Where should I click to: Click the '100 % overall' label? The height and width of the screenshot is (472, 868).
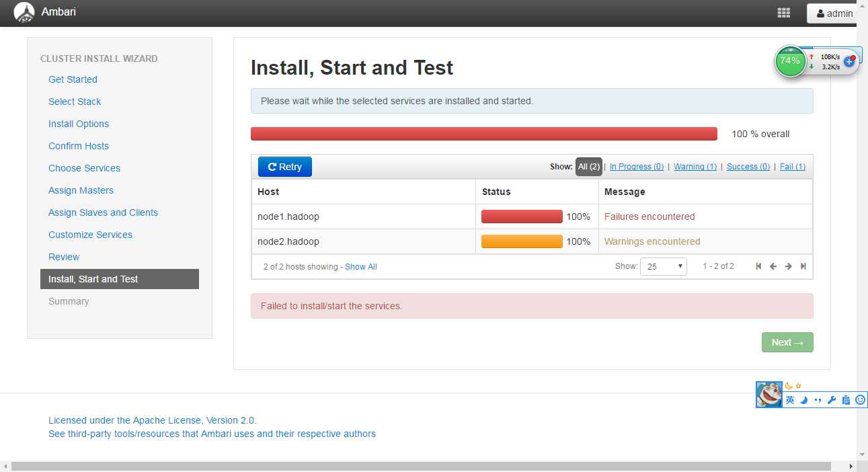point(760,134)
